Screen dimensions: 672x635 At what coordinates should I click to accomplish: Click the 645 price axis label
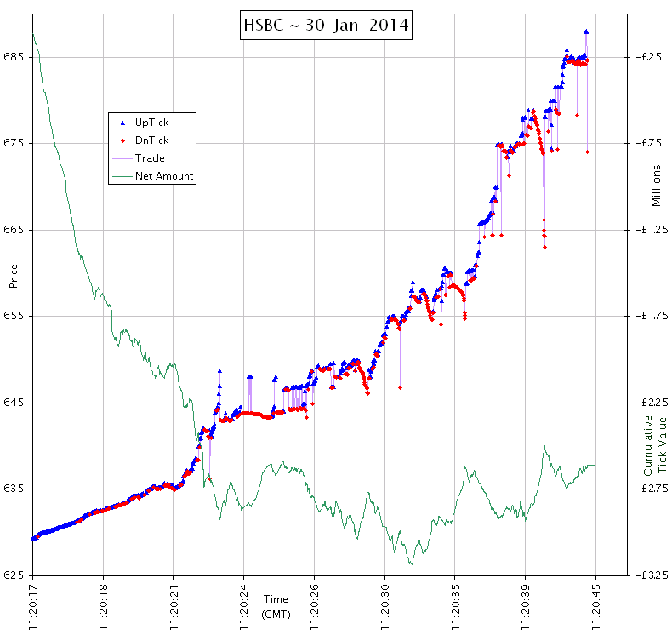pos(12,403)
